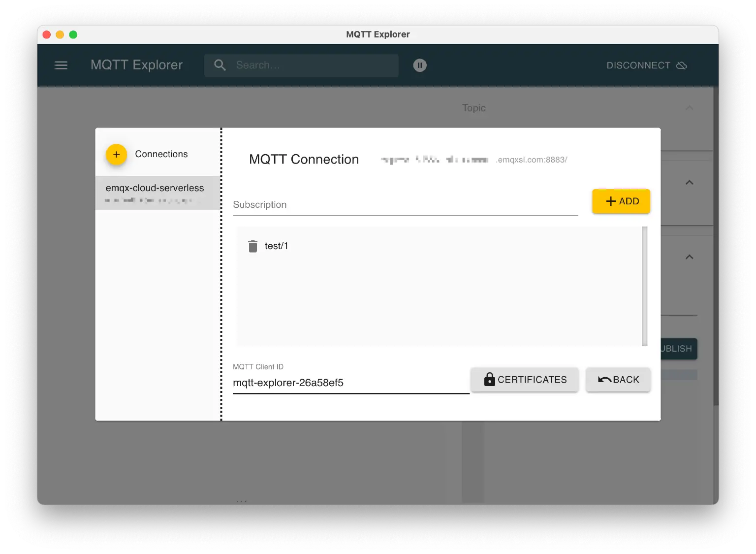
Task: Click the lock icon on CERTIFICATES button
Action: click(489, 379)
